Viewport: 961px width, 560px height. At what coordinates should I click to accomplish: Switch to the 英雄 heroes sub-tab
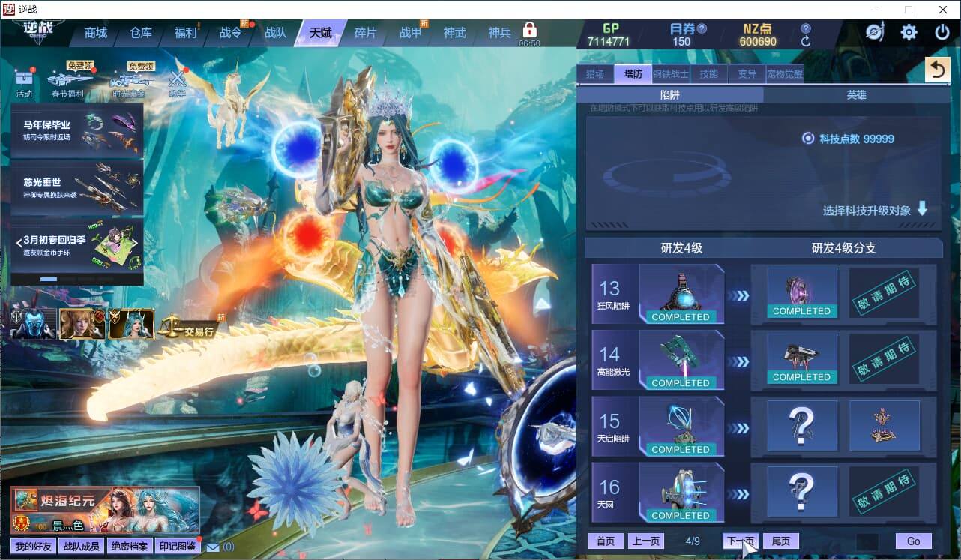[856, 95]
